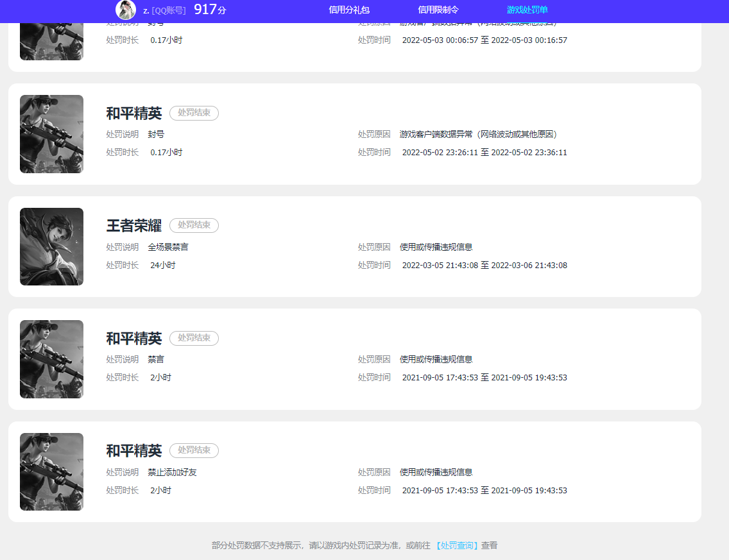This screenshot has height=560, width=729.
Task: Click the 和平精英 game icon in first record
Action: [51, 134]
